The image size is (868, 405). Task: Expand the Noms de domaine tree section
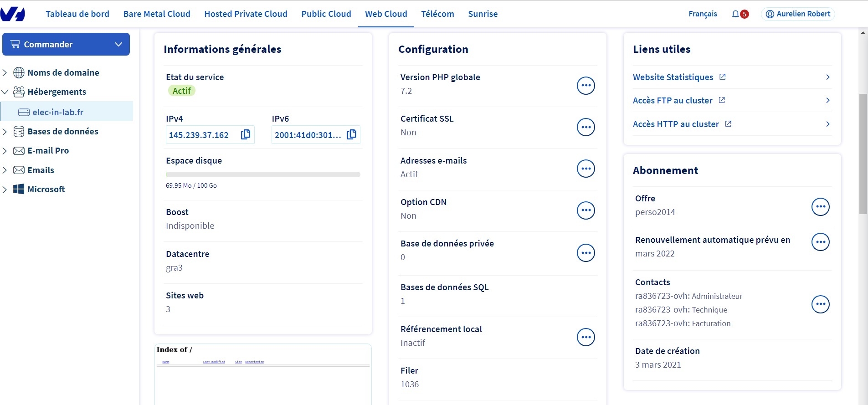(5, 73)
